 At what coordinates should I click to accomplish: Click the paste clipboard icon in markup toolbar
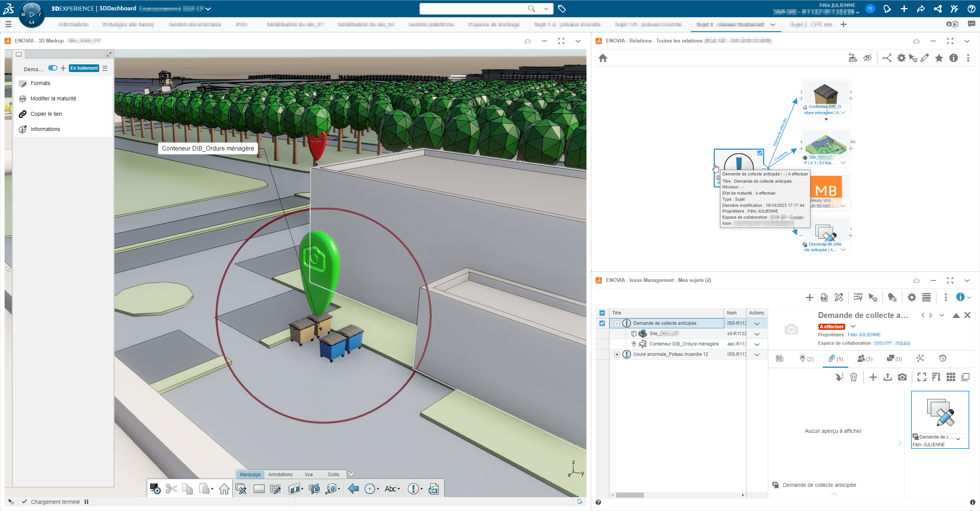coord(204,488)
